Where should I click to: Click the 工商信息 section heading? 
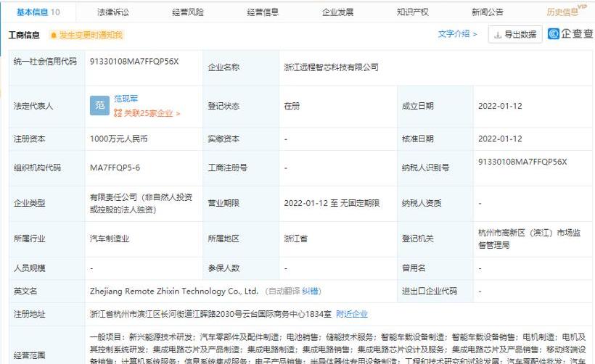tap(24, 36)
